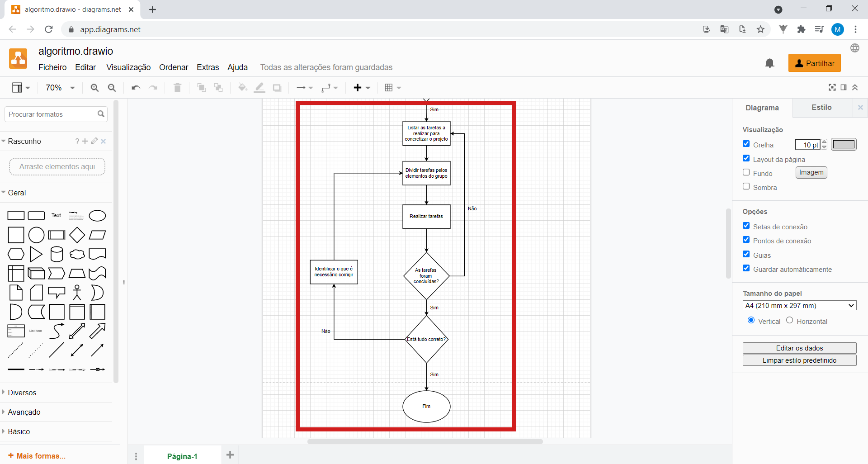Switch to the Estilo tab
Screen dimensions: 868x464
pyautogui.click(x=821, y=108)
